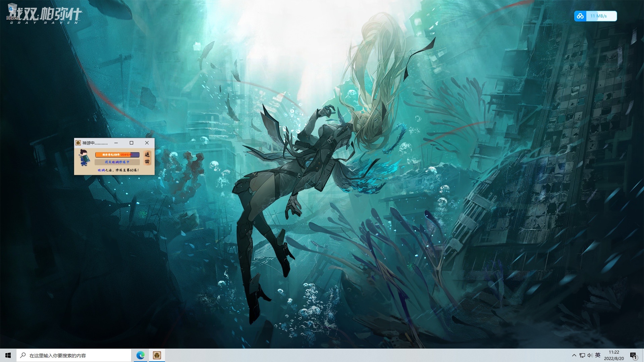This screenshot has height=362, width=644.
Task: Click the game window title bar icon
Action: tap(78, 143)
